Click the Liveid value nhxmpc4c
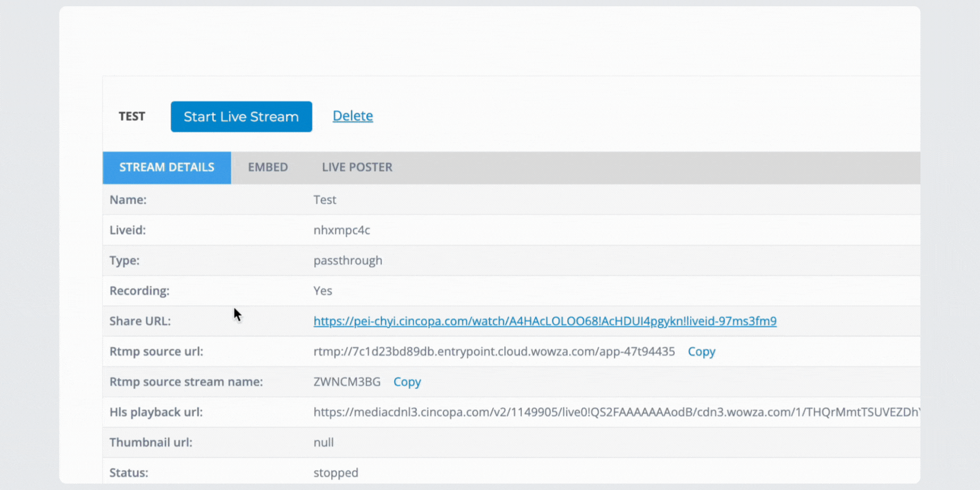980x490 pixels. [x=341, y=230]
